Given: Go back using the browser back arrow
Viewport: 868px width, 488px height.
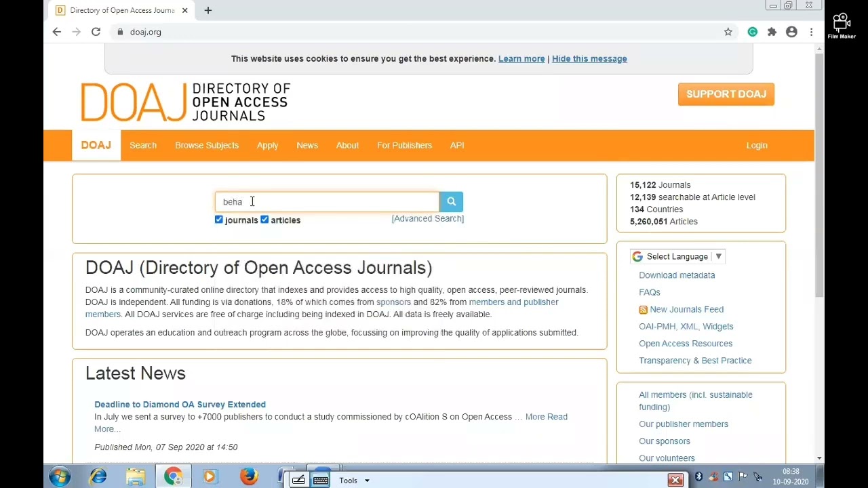Looking at the screenshot, I should pos(57,32).
